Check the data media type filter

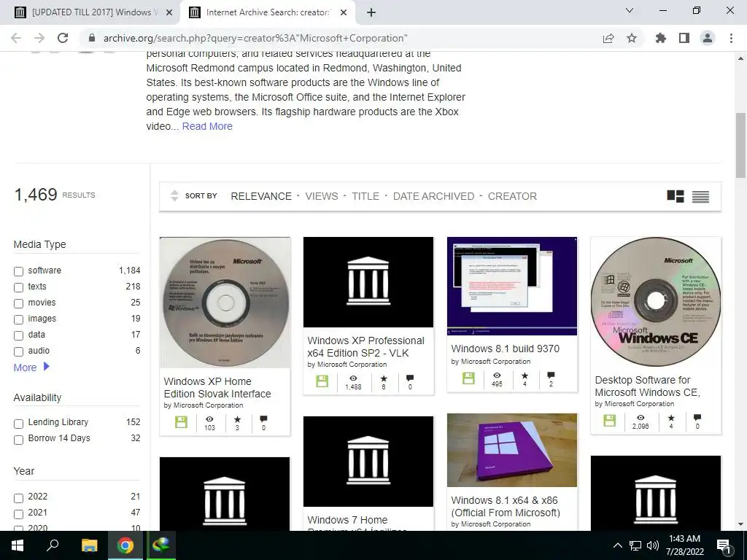coord(18,335)
